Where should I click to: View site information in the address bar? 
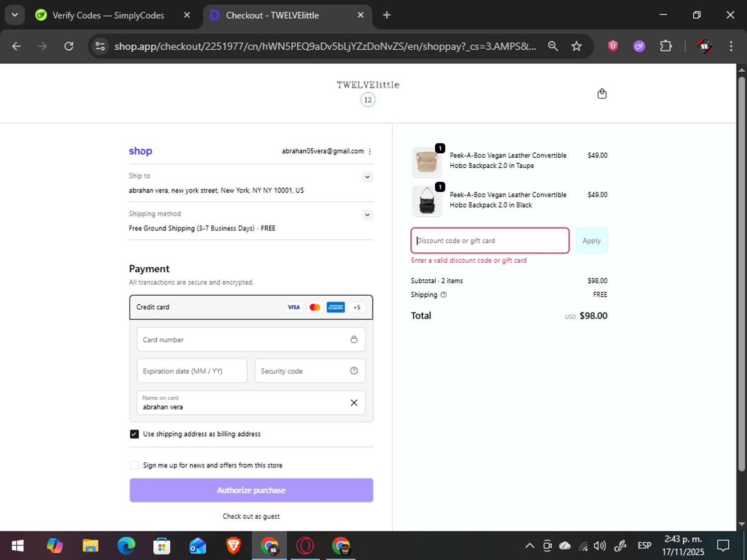coord(100,46)
